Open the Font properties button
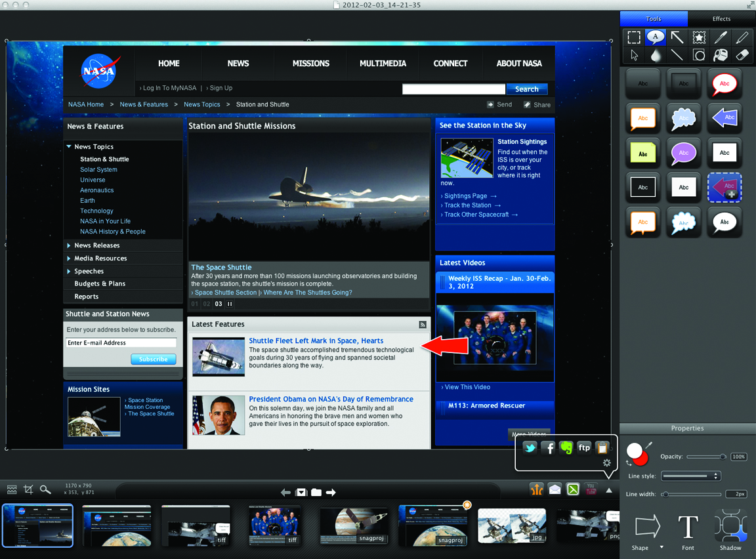Viewport: 756px width, 559px height. (688, 530)
